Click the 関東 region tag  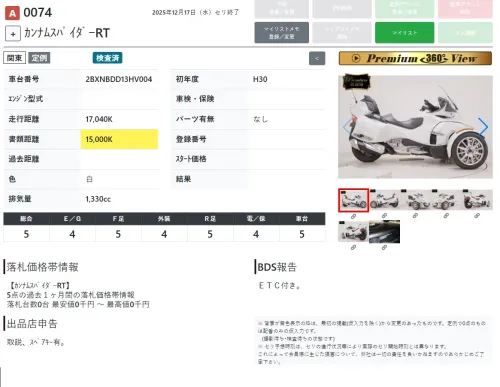15,58
